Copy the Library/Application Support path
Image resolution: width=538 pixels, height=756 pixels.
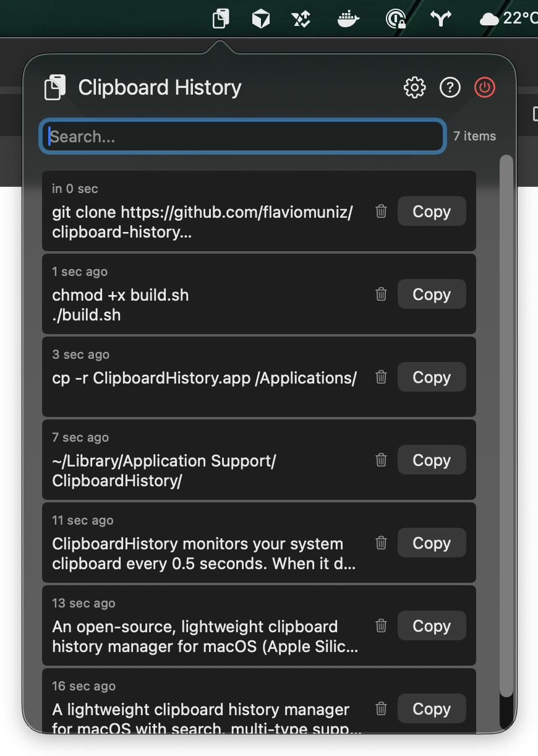pyautogui.click(x=431, y=460)
